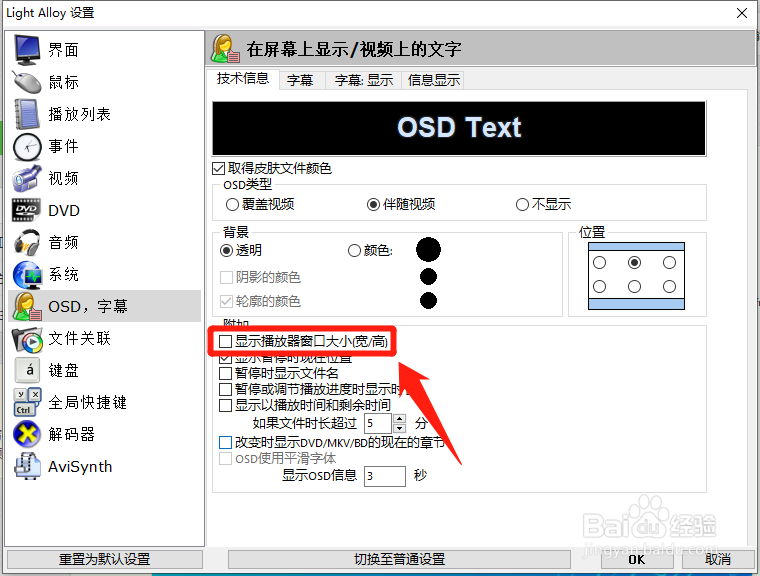The width and height of the screenshot is (760, 576).
Task: Pick the background 颜色 black swatch
Action: (x=428, y=250)
